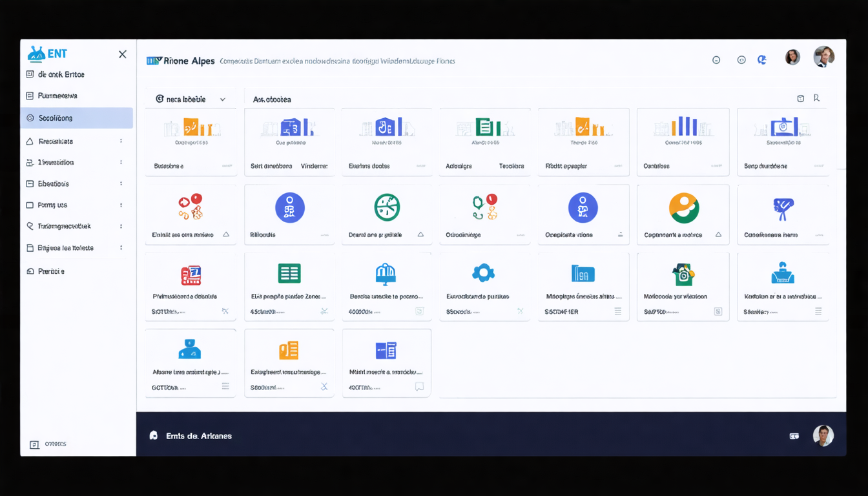Select the 'de anck Ertoe' sidebar entry
The height and width of the screenshot is (496, 868).
click(55, 74)
